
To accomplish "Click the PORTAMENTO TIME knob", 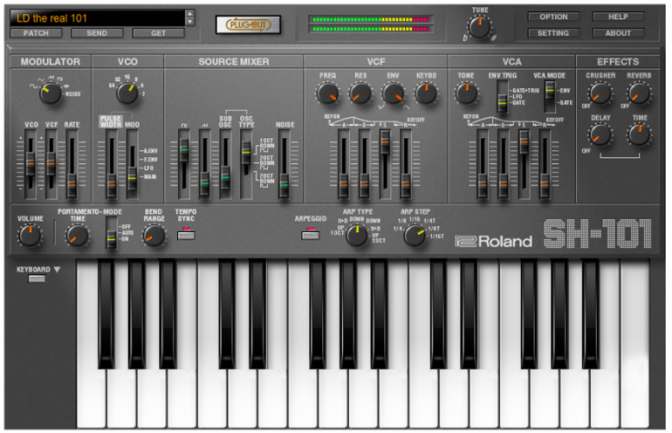I will click(77, 235).
